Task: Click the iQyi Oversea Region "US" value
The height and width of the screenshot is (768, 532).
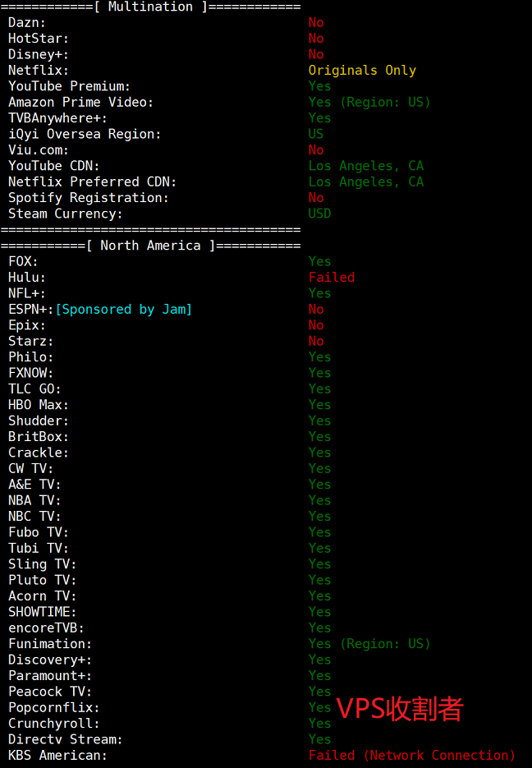Action: (316, 134)
